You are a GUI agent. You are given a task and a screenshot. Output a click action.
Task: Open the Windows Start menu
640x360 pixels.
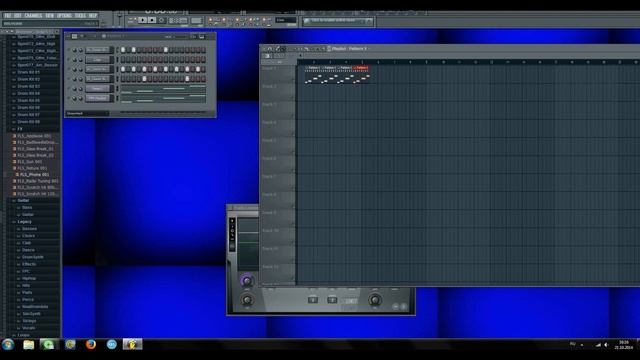pos(8,344)
